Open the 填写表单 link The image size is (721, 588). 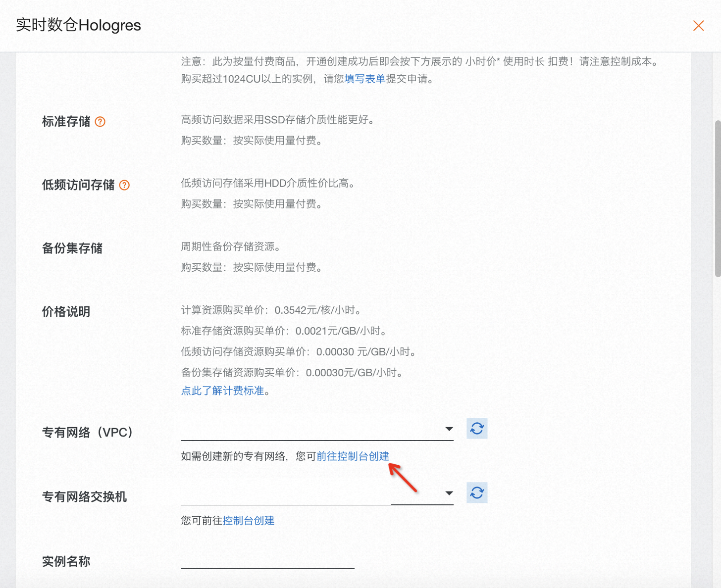click(365, 79)
